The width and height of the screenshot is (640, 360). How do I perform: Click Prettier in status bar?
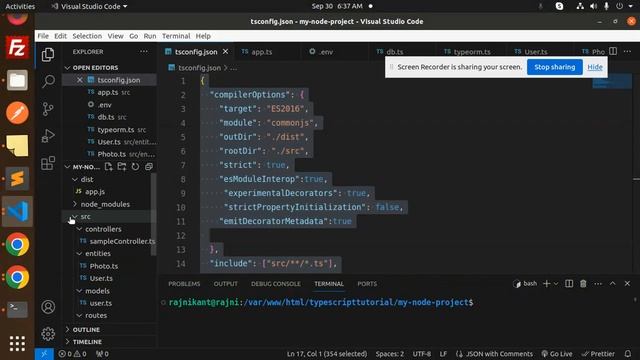click(x=598, y=354)
